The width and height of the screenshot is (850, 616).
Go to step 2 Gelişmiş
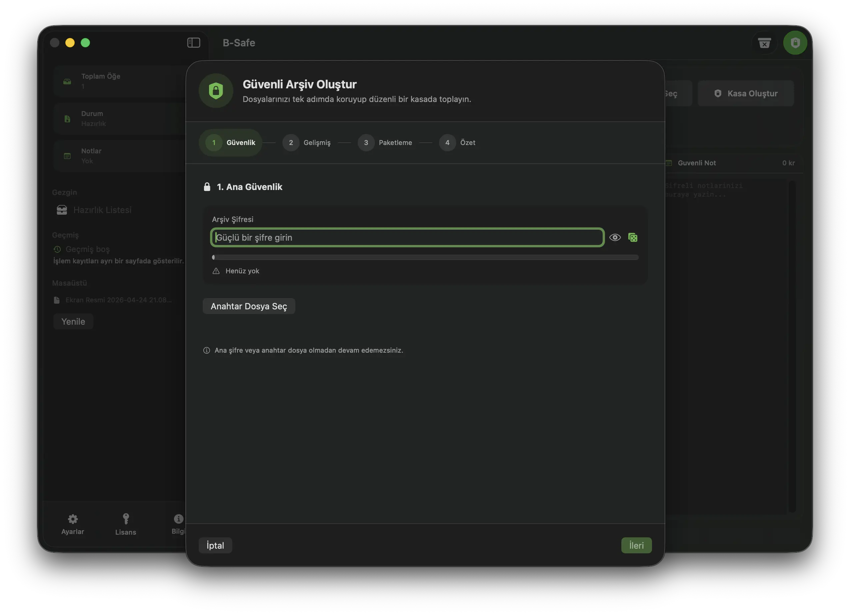coord(306,143)
